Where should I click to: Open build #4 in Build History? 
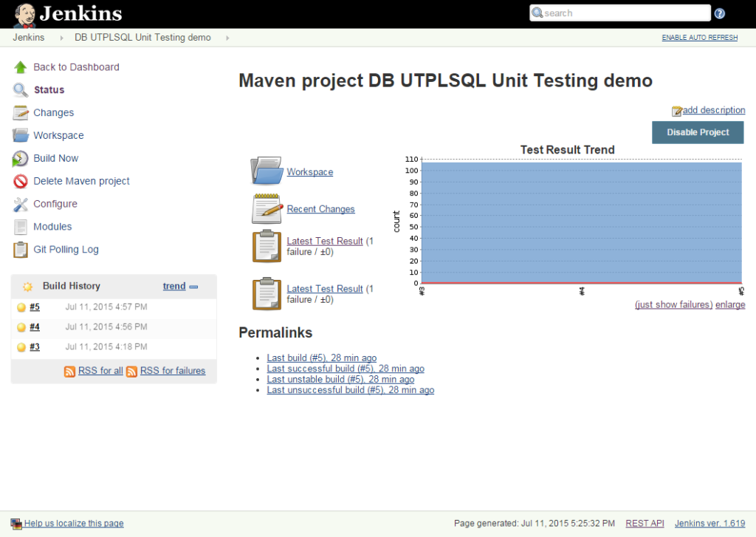[x=35, y=326]
